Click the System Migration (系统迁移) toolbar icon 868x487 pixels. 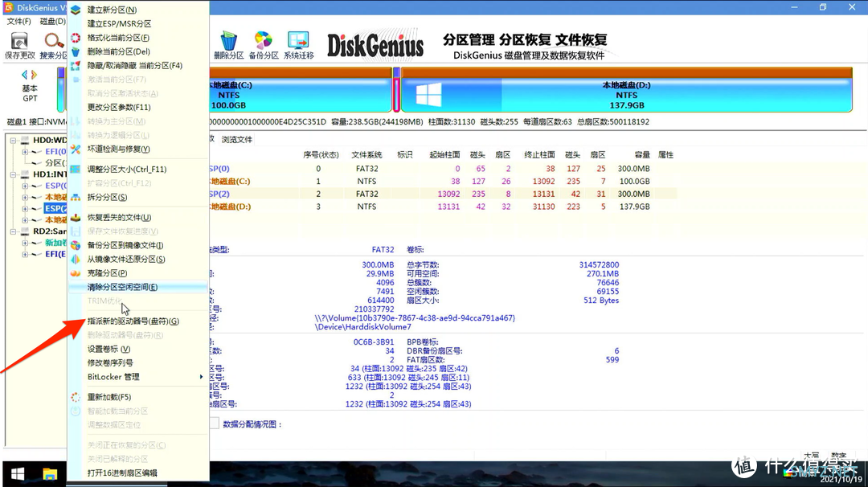(x=298, y=45)
